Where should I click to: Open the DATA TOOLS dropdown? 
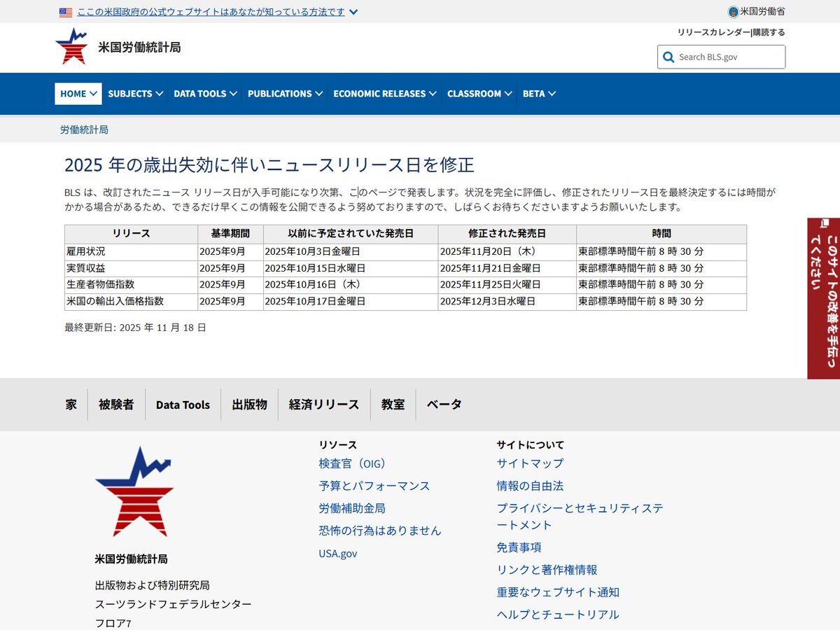click(205, 94)
